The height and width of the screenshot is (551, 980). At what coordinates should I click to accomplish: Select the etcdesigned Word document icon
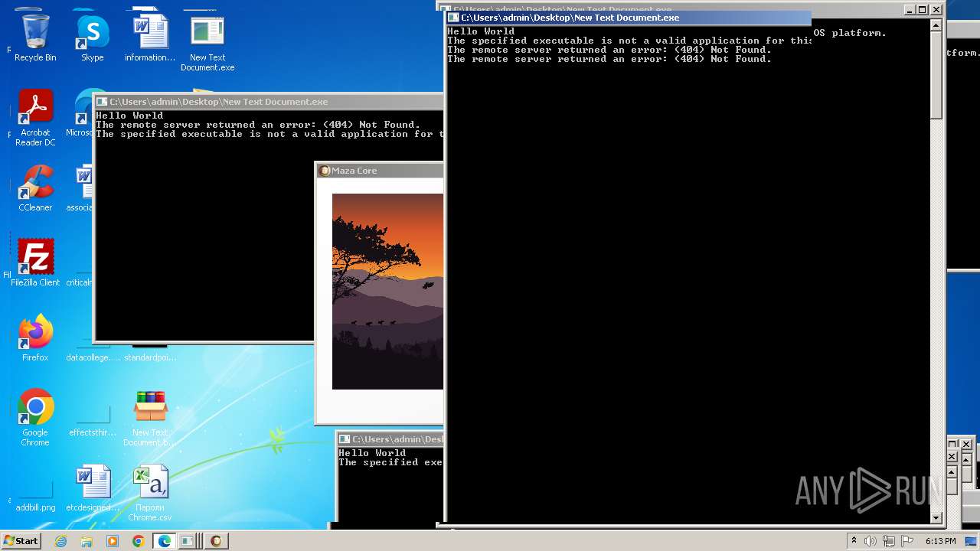click(93, 487)
